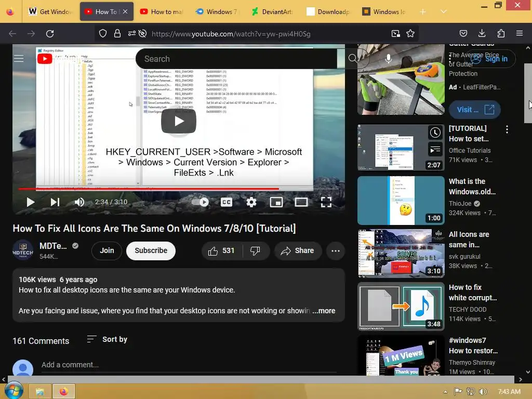Click the search magnifier button
This screenshot has height=399, width=532.
353,59
